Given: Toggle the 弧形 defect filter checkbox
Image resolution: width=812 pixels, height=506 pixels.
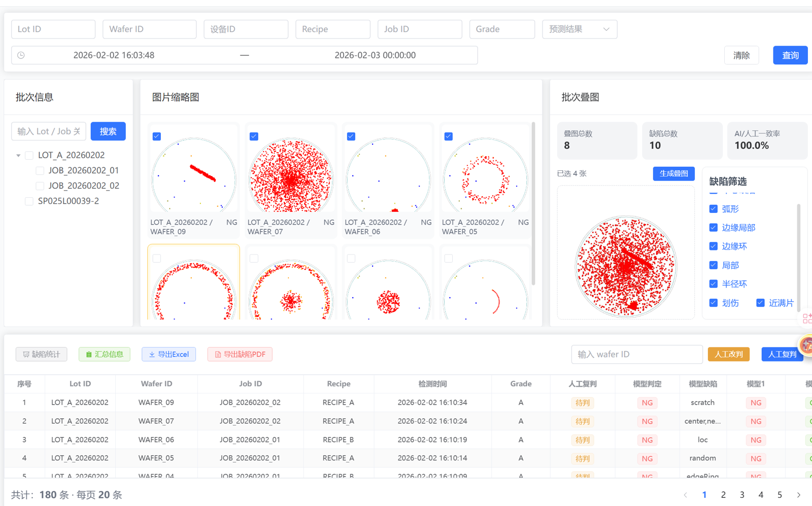Looking at the screenshot, I should tap(713, 209).
